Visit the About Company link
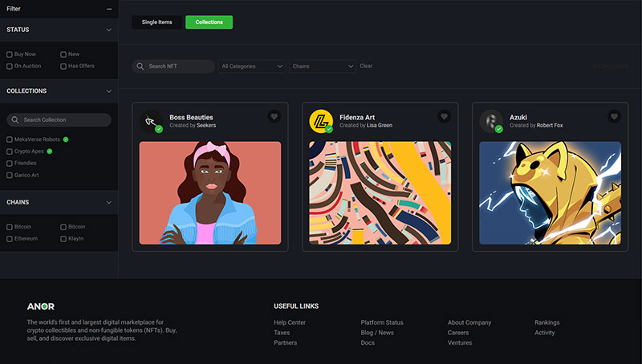This screenshot has height=364, width=642. pos(469,322)
